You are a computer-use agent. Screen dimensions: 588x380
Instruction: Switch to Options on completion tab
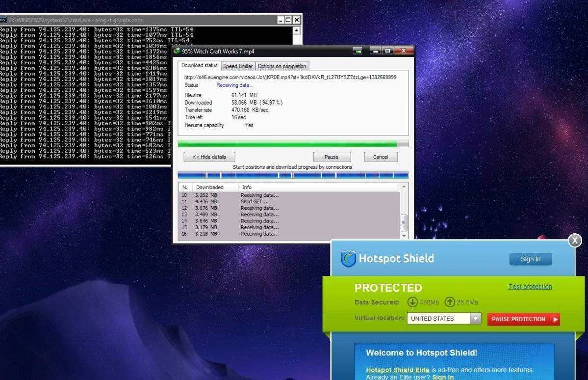click(x=282, y=66)
